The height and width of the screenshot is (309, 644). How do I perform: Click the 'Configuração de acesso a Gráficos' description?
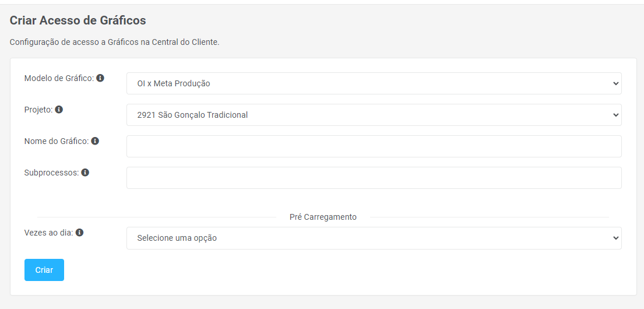[114, 43]
